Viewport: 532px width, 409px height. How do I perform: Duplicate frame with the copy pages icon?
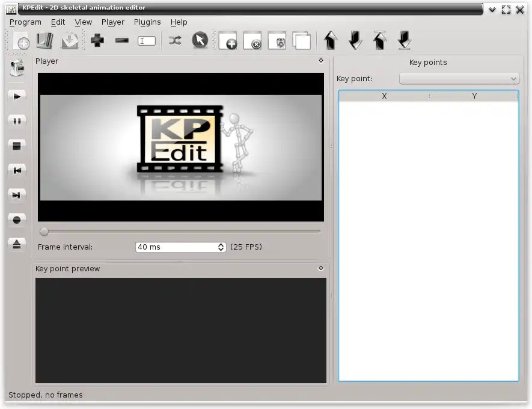coord(301,41)
